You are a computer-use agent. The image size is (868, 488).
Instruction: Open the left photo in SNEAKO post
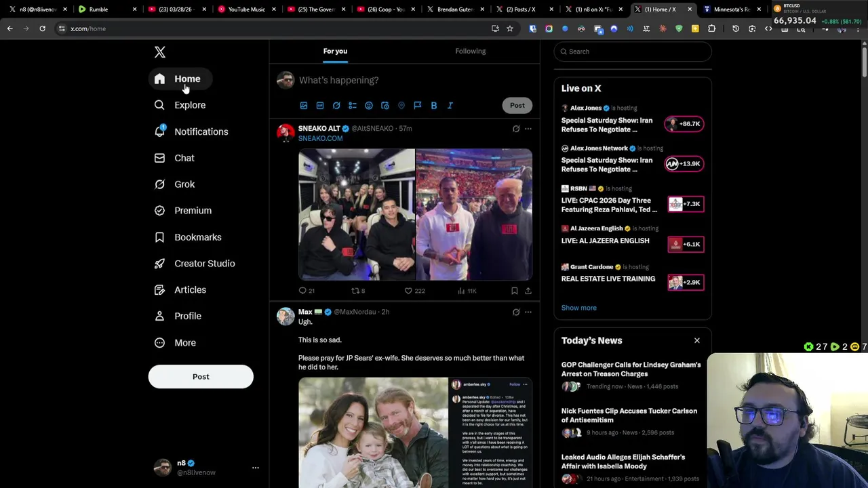357,214
